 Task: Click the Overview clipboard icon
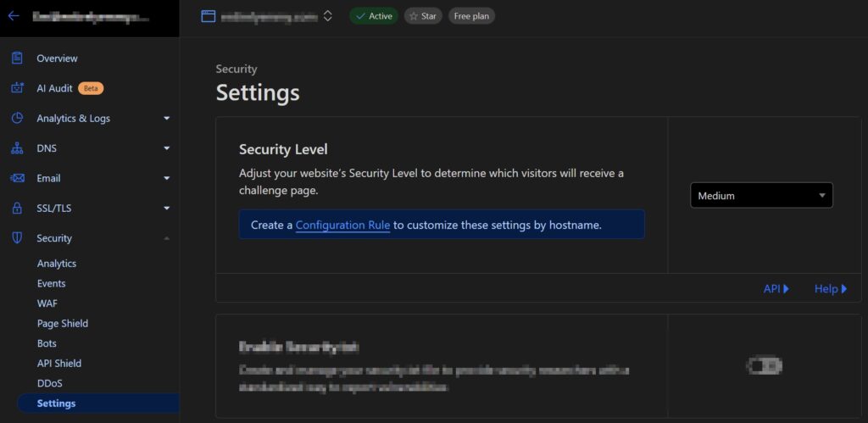pyautogui.click(x=17, y=58)
